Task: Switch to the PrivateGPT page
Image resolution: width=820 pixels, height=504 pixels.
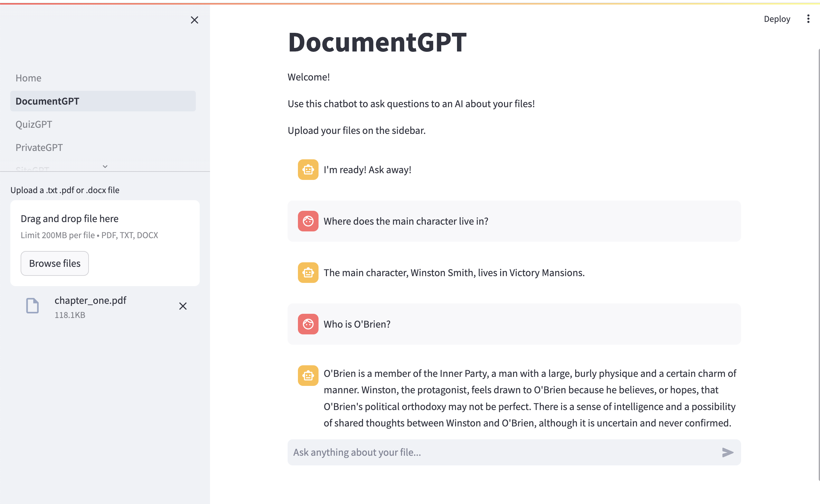Action: pos(39,147)
